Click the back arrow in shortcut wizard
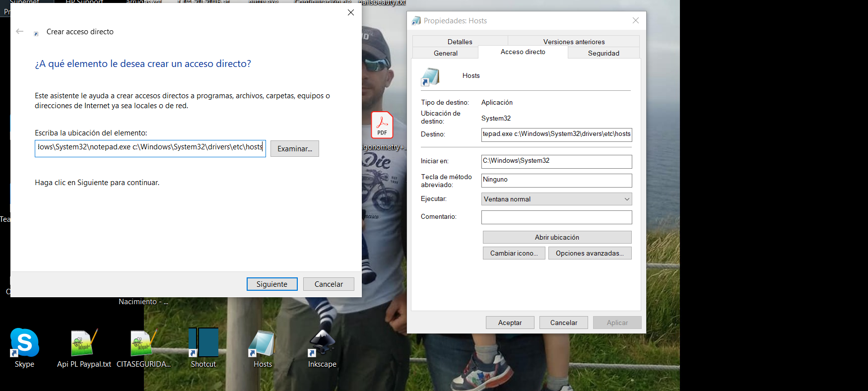Viewport: 868px width, 391px height. [20, 31]
